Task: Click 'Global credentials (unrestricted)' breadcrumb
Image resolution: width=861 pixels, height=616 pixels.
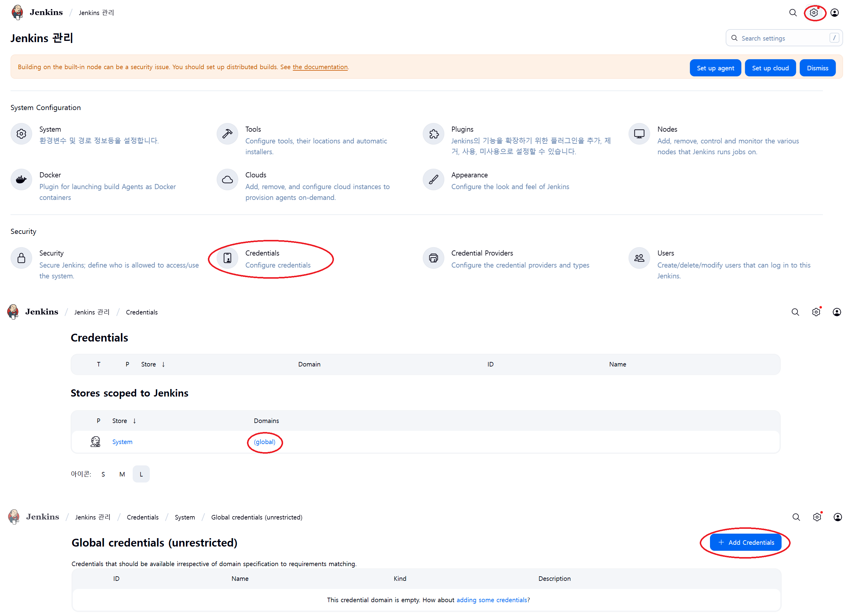Action: pos(257,517)
